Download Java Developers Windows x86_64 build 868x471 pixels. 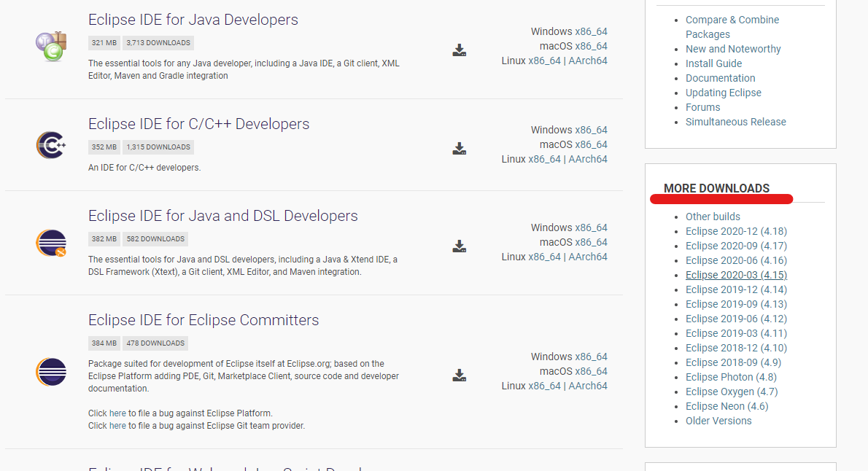click(592, 31)
